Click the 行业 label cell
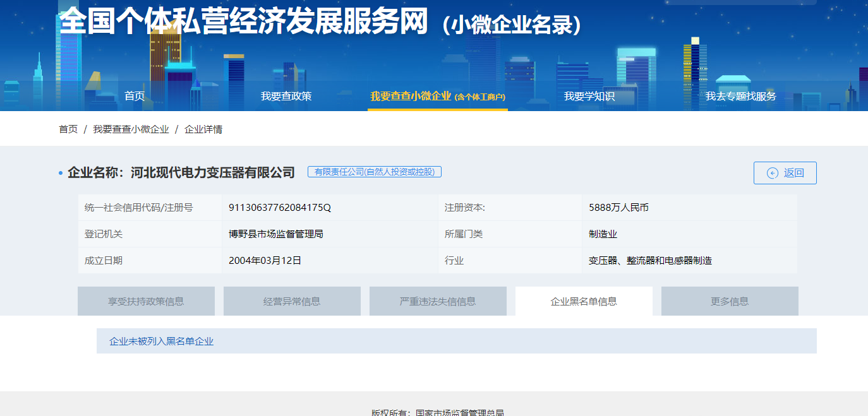 pos(510,260)
